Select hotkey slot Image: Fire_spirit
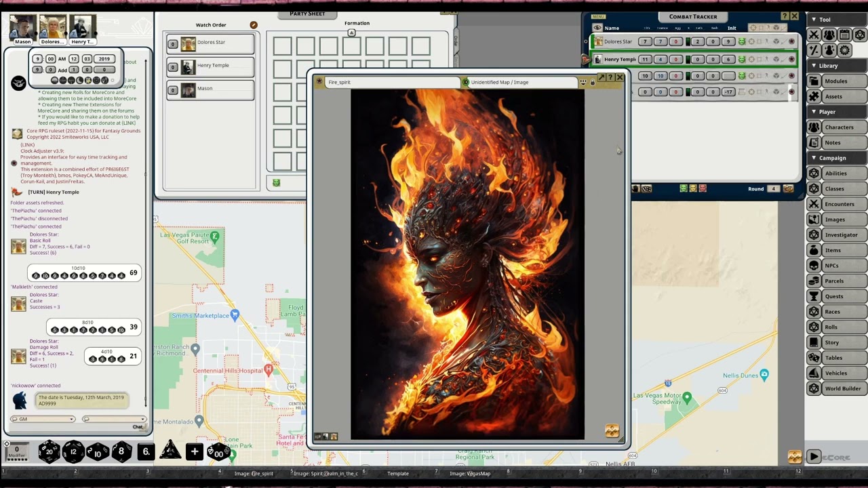This screenshot has height=488, width=868. [254, 473]
